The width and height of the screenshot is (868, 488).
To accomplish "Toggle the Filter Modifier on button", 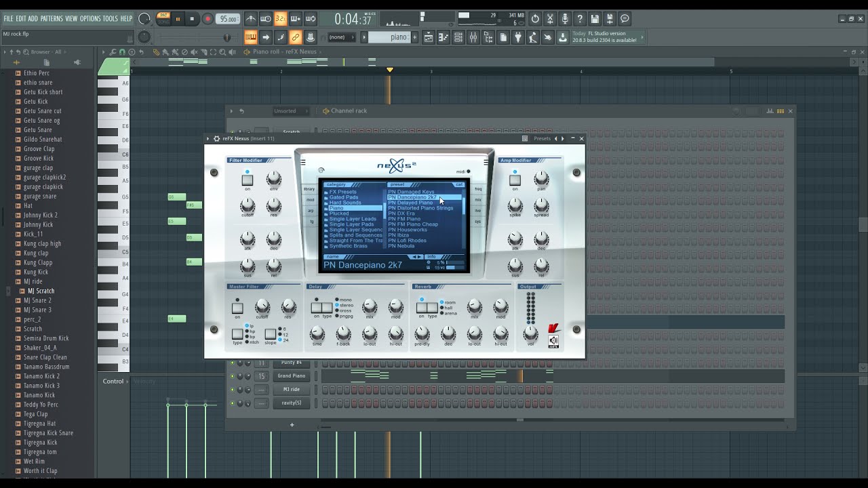I will [248, 180].
